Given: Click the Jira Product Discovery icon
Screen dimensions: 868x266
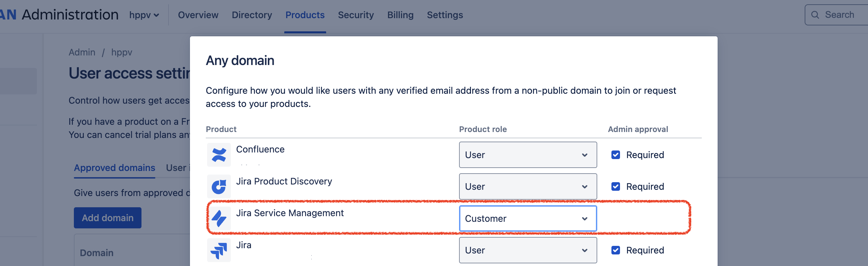Looking at the screenshot, I should pyautogui.click(x=219, y=186).
